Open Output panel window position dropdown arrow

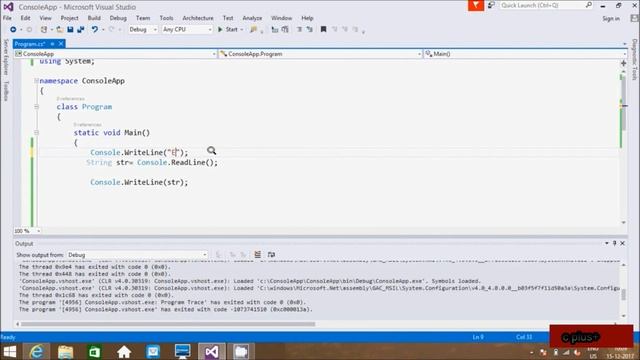click(607, 243)
